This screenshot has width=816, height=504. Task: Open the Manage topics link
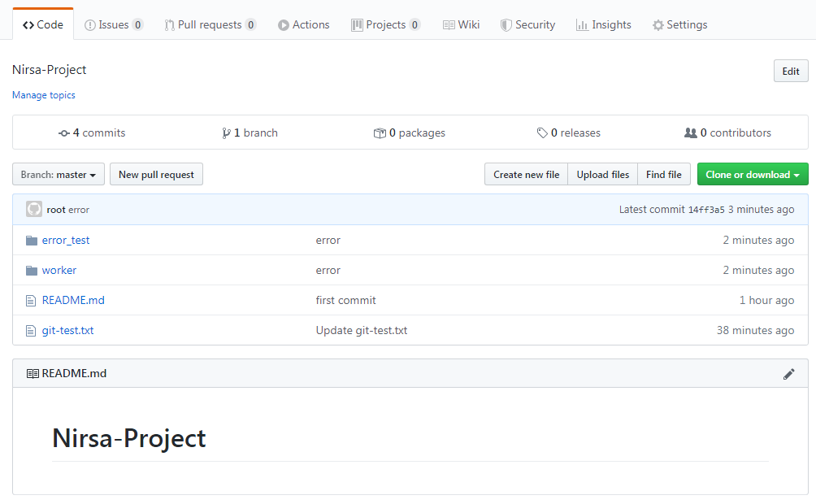[44, 95]
